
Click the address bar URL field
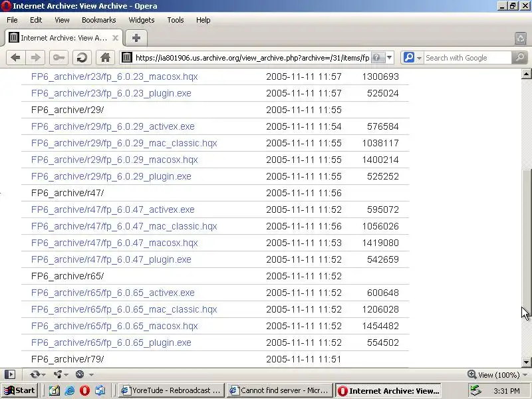coord(252,58)
